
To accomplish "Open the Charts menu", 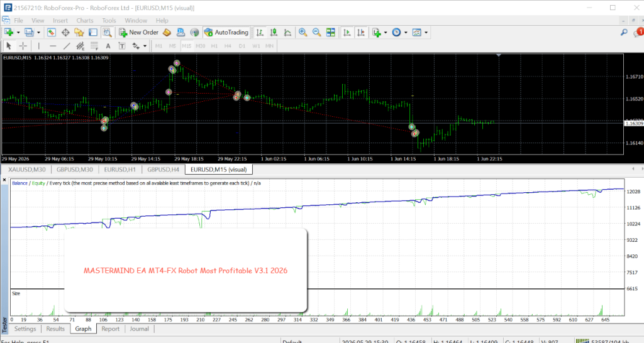I will point(85,21).
